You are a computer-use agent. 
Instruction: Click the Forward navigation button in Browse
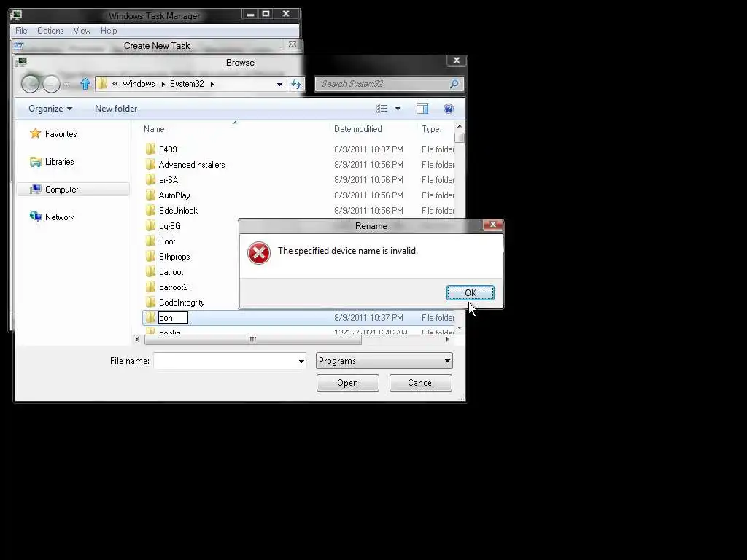point(52,85)
